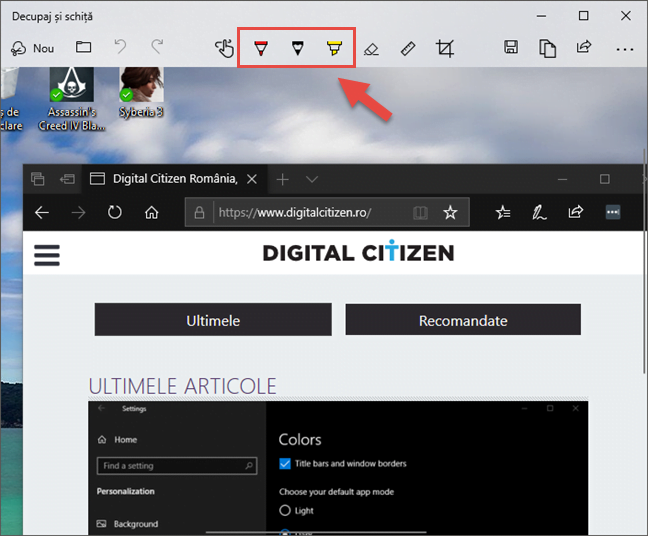Share the snip from toolbar

(584, 47)
